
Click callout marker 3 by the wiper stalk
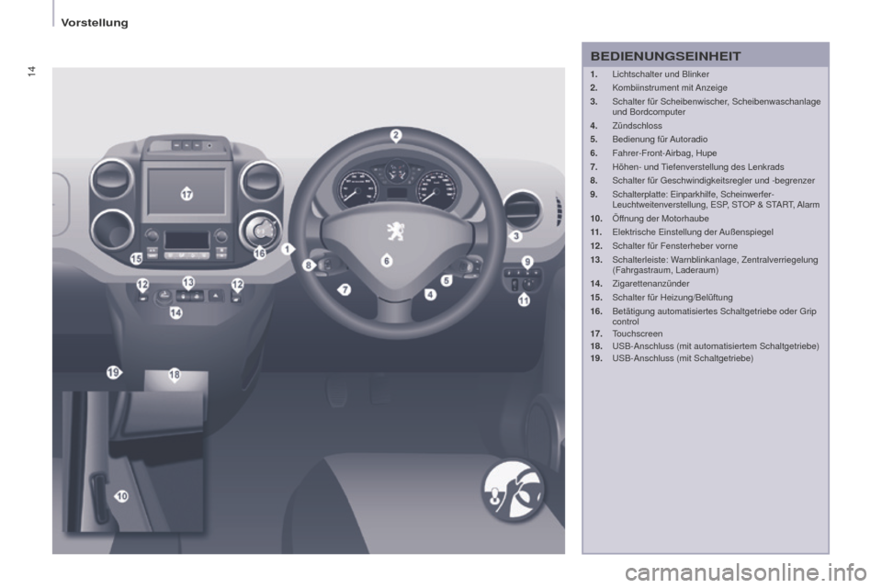(x=515, y=236)
